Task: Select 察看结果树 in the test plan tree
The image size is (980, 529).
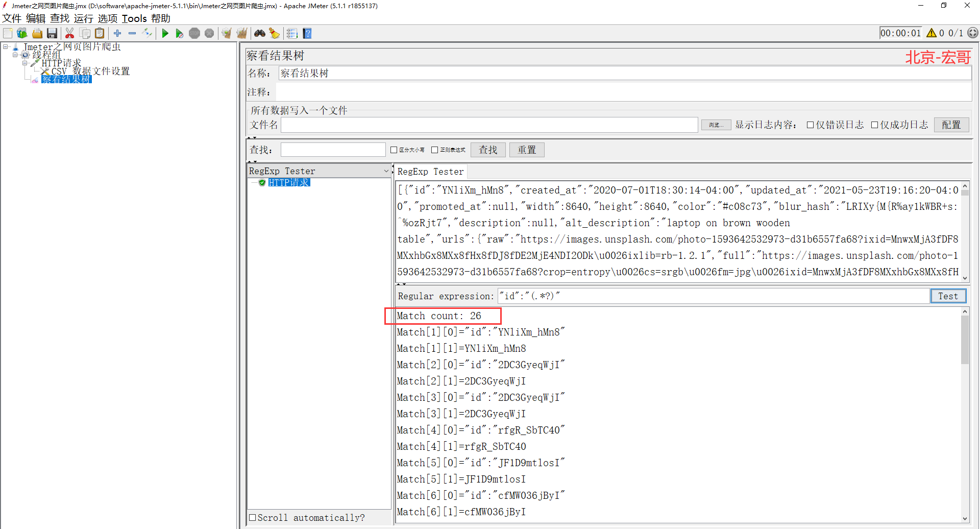Action: pos(66,79)
